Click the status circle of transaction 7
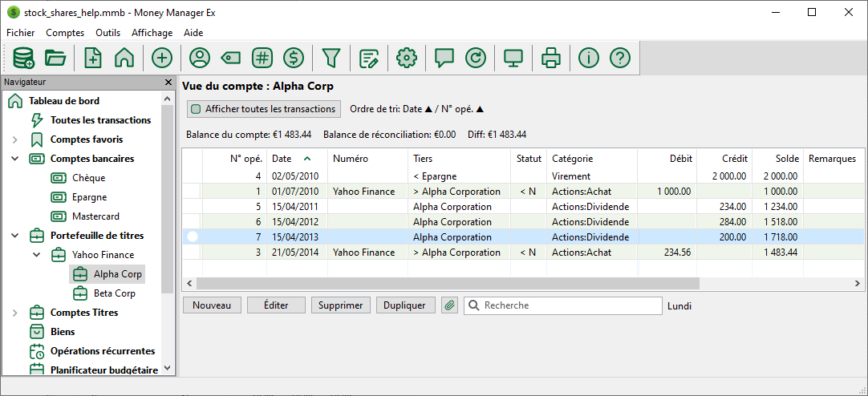The width and height of the screenshot is (868, 396). pyautogui.click(x=193, y=237)
